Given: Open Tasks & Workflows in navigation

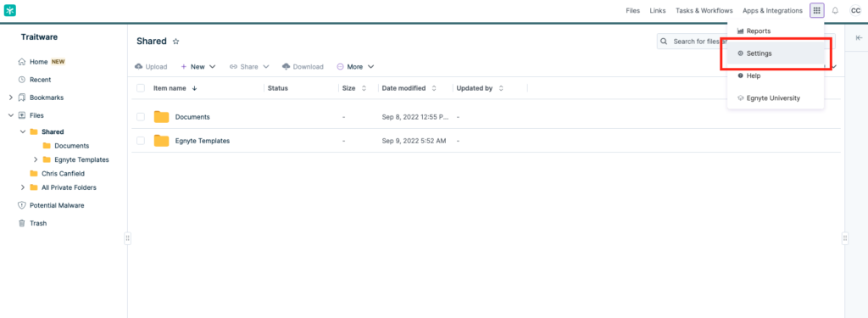Looking at the screenshot, I should coord(704,10).
